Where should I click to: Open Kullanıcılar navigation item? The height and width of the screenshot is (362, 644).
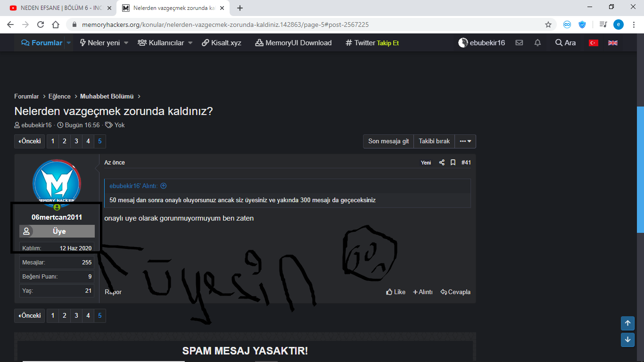click(161, 42)
